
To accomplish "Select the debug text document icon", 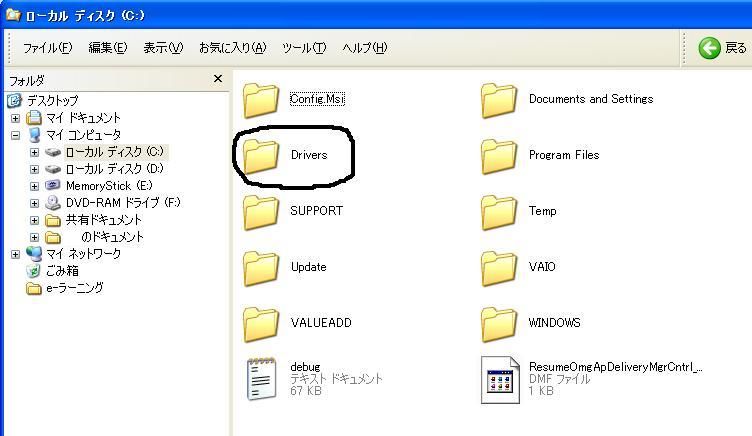I will [x=261, y=379].
